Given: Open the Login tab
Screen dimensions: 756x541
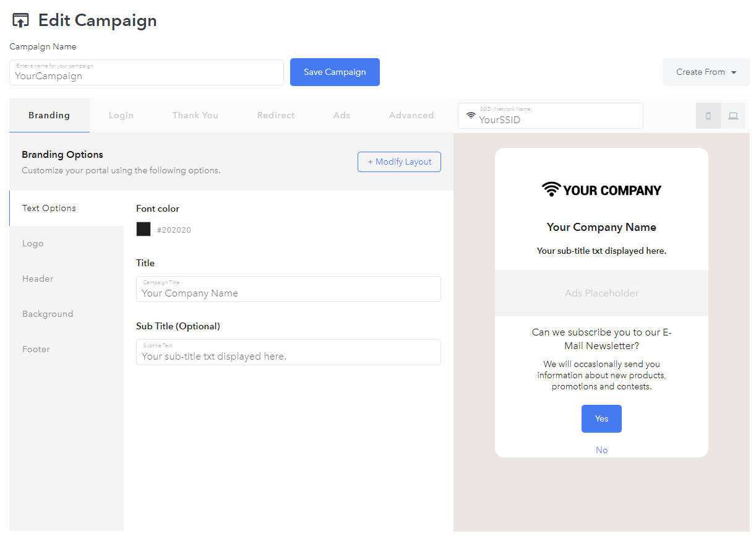Looking at the screenshot, I should point(121,115).
